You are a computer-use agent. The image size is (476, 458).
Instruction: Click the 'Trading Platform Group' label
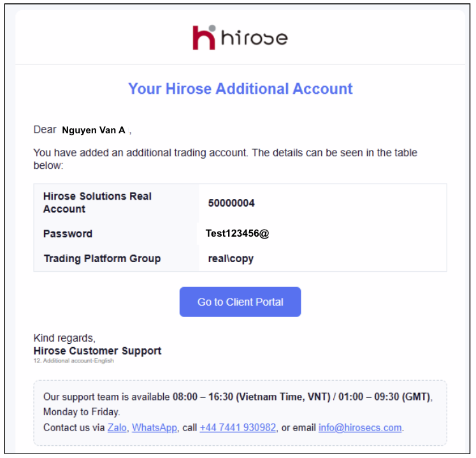click(x=102, y=258)
